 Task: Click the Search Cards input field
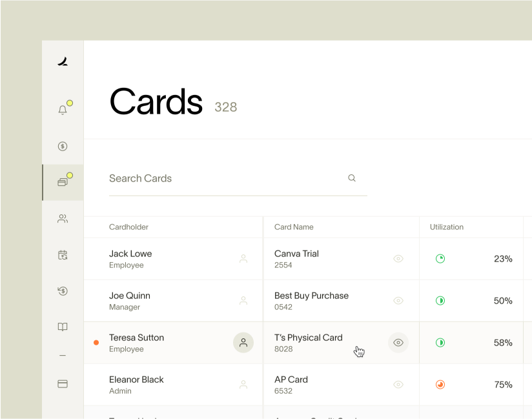[238, 178]
